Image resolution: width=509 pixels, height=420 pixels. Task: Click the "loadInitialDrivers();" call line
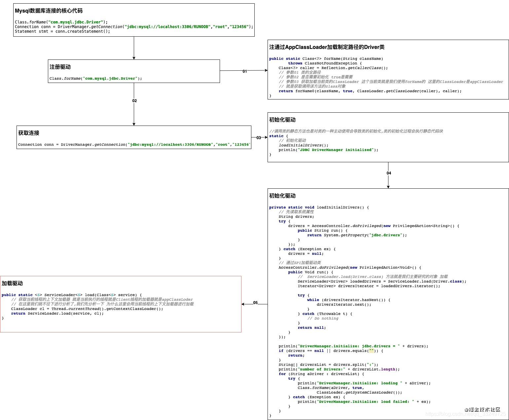coord(304,145)
